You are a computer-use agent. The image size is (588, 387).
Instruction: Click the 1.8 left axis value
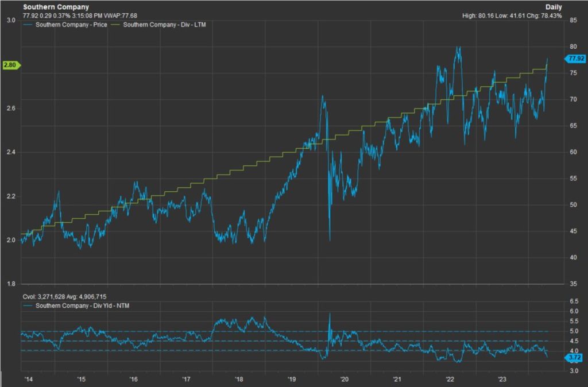coord(11,284)
